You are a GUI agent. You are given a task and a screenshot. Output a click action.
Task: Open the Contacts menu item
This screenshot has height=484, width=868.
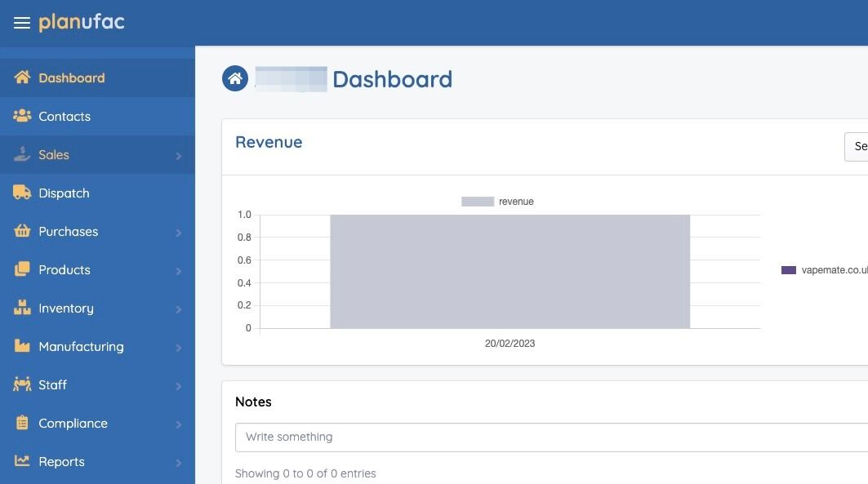pos(97,116)
